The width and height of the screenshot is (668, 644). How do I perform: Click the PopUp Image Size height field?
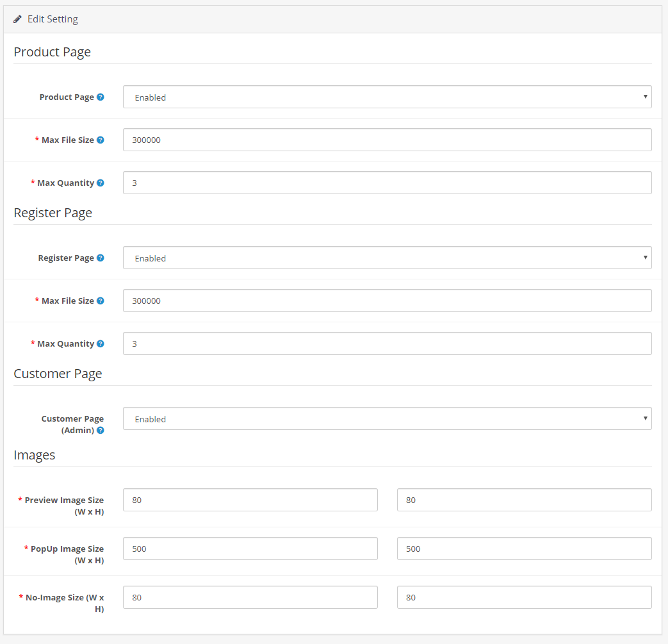pyautogui.click(x=525, y=549)
